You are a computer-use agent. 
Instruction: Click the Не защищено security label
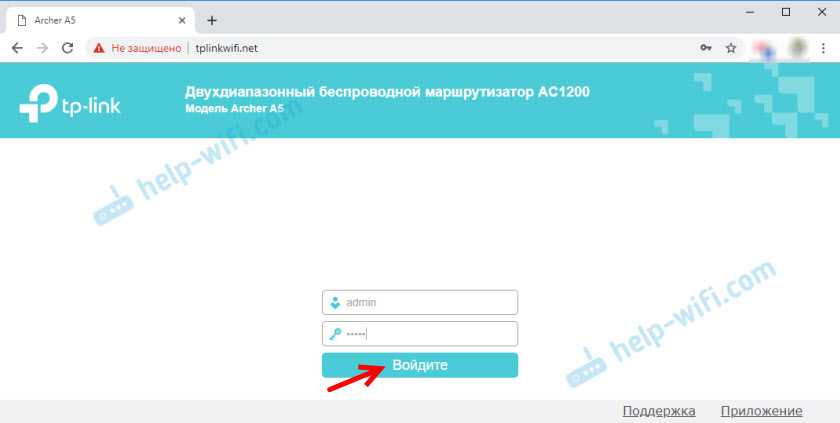pos(146,48)
